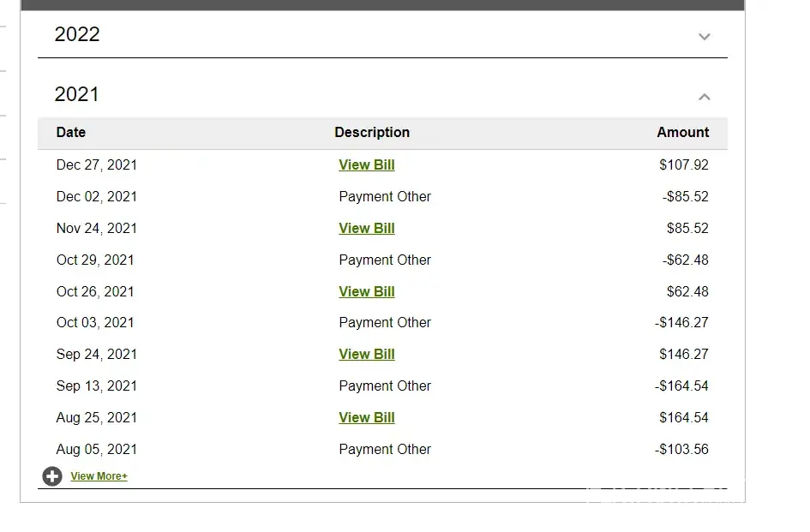
Task: Open View Bill for Dec 27, 2021
Action: click(367, 165)
